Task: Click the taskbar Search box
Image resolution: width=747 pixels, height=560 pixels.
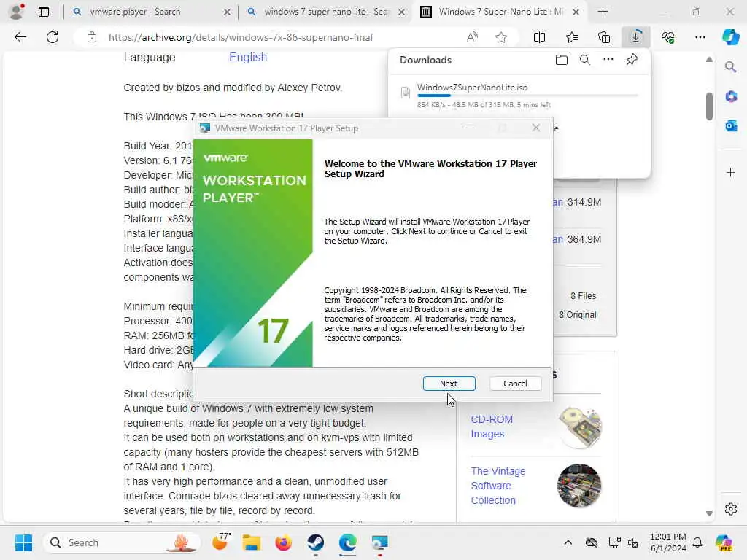Action: 123,542
